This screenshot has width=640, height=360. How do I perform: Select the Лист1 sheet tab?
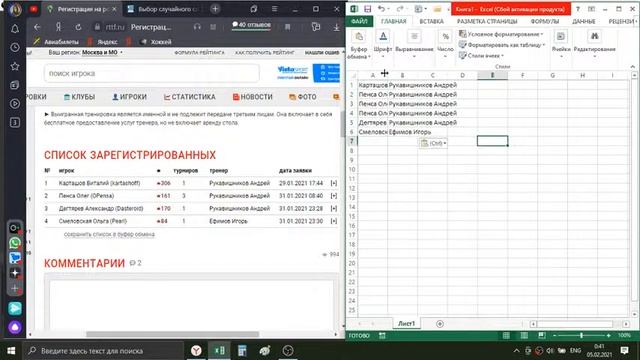(406, 323)
